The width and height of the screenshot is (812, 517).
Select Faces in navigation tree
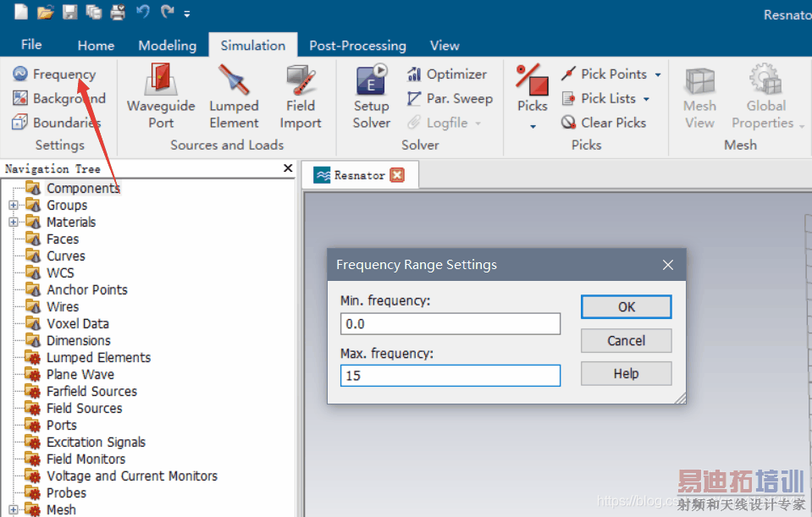pos(63,239)
